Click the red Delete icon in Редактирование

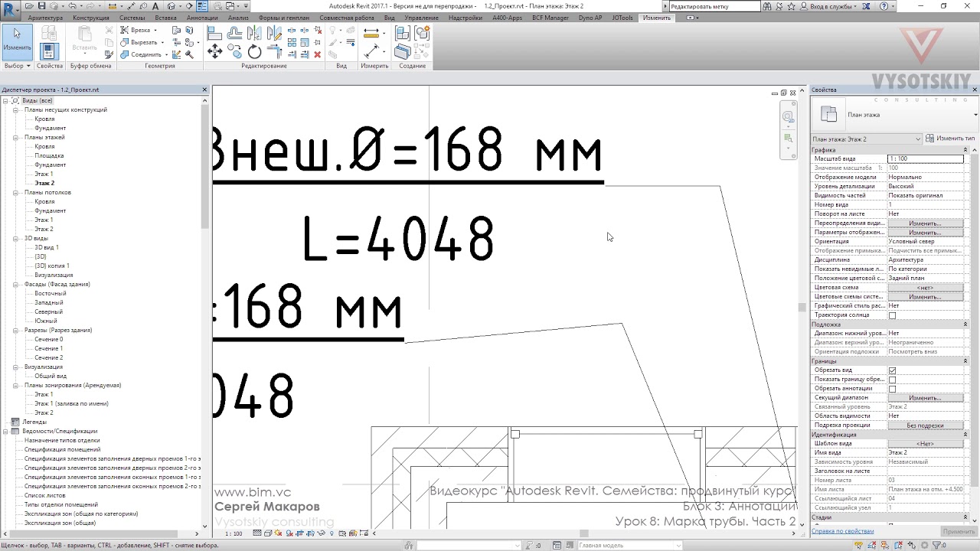tap(317, 54)
